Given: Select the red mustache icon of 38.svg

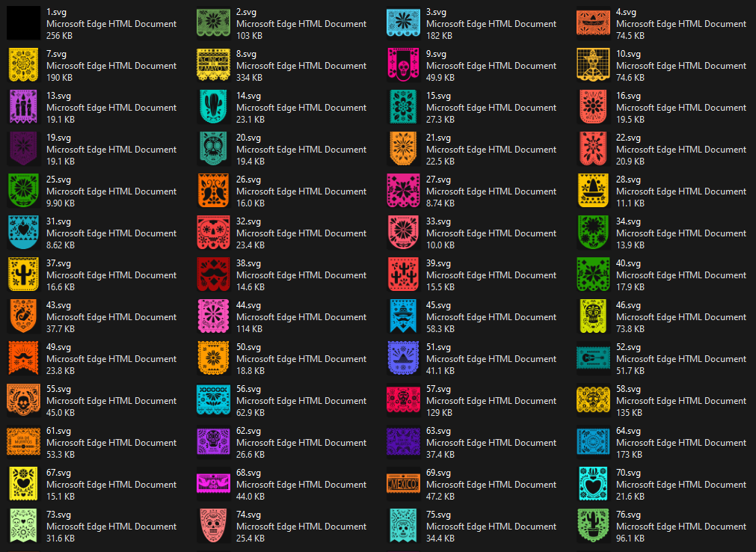Looking at the screenshot, I should (213, 275).
